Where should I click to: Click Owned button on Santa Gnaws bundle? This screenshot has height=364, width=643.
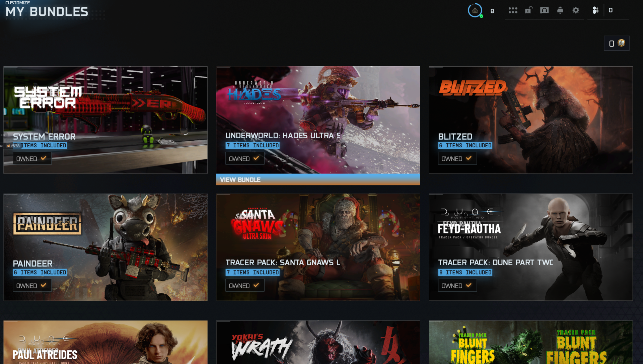pos(244,285)
